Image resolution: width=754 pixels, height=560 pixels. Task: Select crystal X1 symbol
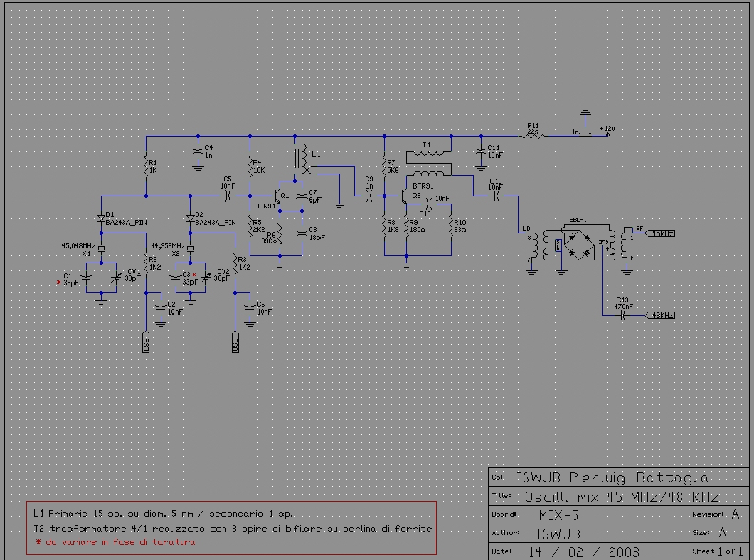click(x=101, y=248)
